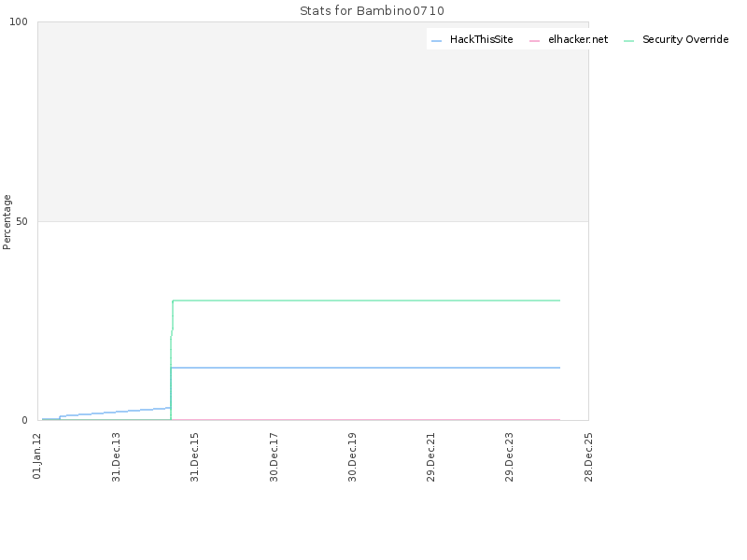This screenshot has width=747, height=560.
Task: Click the 100 y-axis tick value
Action: [19, 21]
